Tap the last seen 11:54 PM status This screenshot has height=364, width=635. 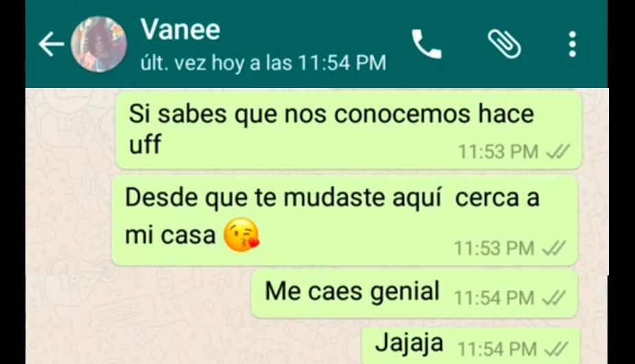pos(263,62)
